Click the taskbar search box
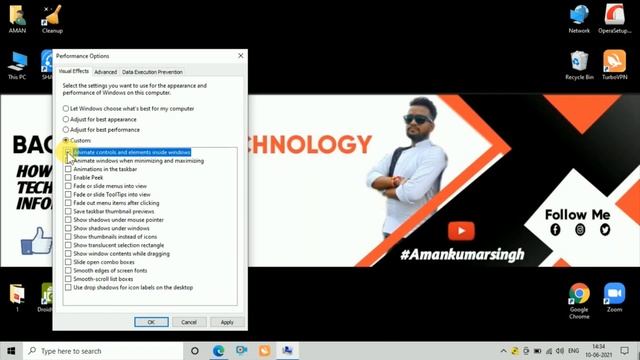Image resolution: width=640 pixels, height=360 pixels. 103,351
